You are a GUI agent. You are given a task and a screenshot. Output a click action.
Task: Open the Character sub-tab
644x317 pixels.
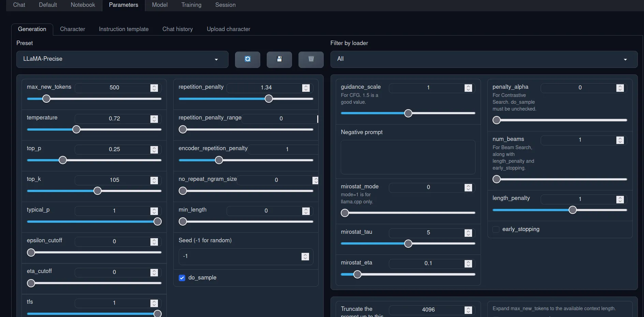tap(72, 29)
